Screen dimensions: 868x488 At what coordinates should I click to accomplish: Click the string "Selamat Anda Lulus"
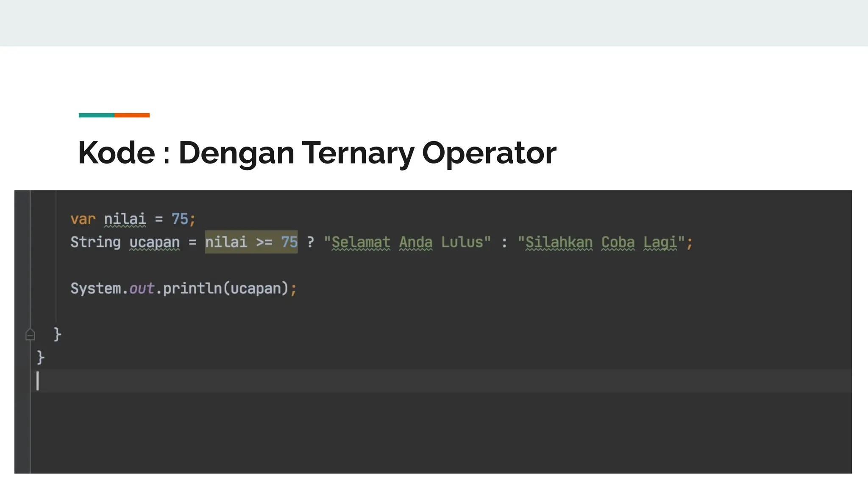pyautogui.click(x=407, y=242)
